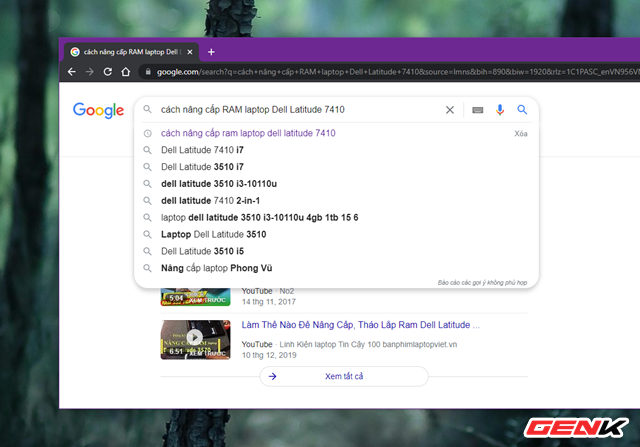Click inside the Google search text field

click(298, 110)
